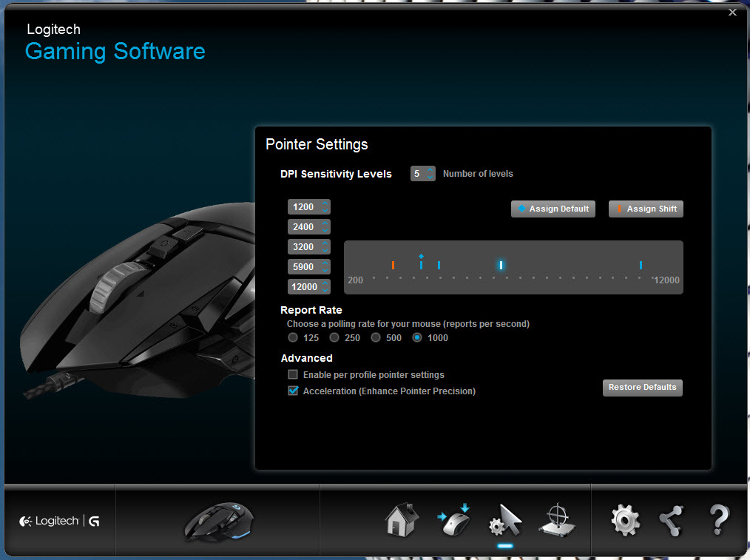Screen dimensions: 750x560
Task: Click the share icon
Action: pyautogui.click(x=671, y=520)
